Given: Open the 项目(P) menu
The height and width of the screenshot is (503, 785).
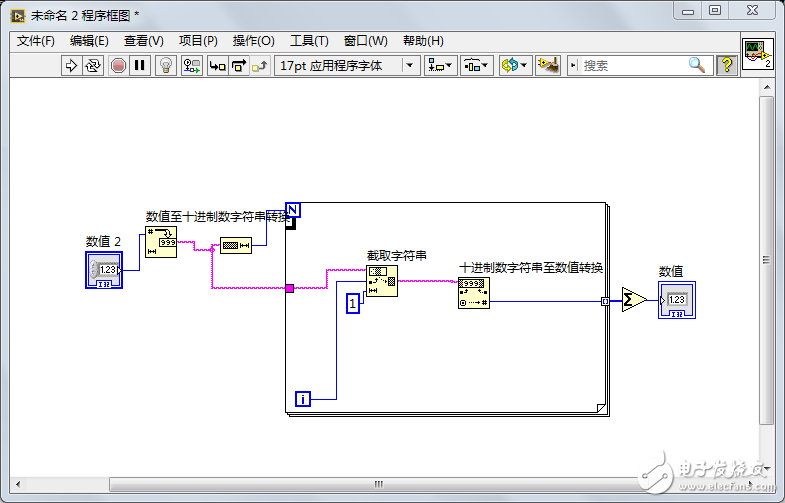Looking at the screenshot, I should tap(198, 41).
